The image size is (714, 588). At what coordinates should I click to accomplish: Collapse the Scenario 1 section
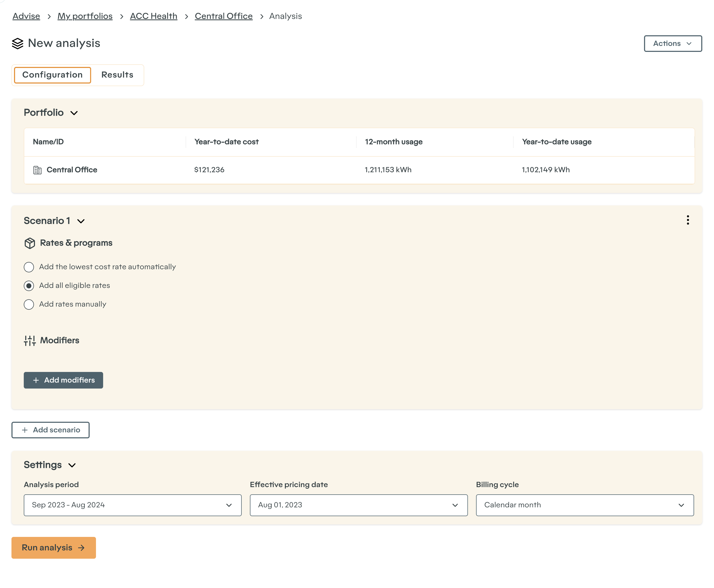coord(81,222)
